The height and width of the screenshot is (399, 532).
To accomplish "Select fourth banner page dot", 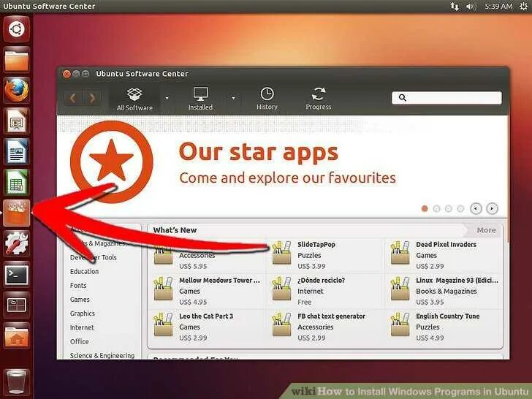I will pos(460,209).
